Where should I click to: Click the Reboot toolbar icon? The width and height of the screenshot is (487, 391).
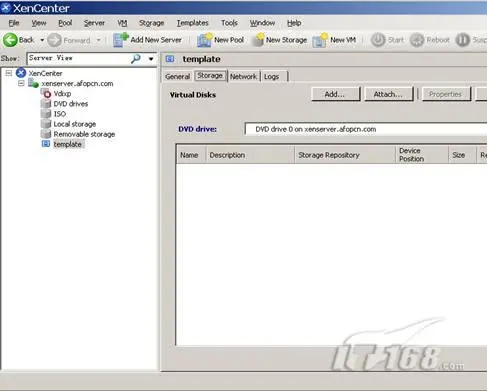[417, 40]
